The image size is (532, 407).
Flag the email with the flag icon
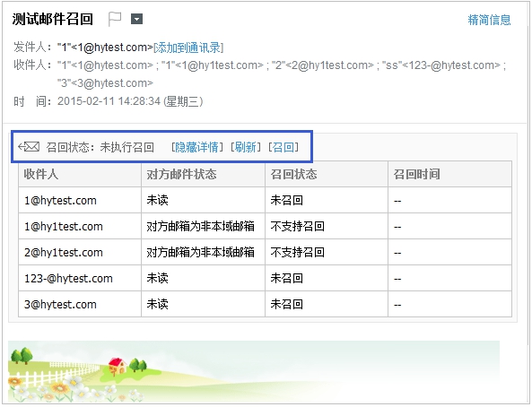click(115, 19)
